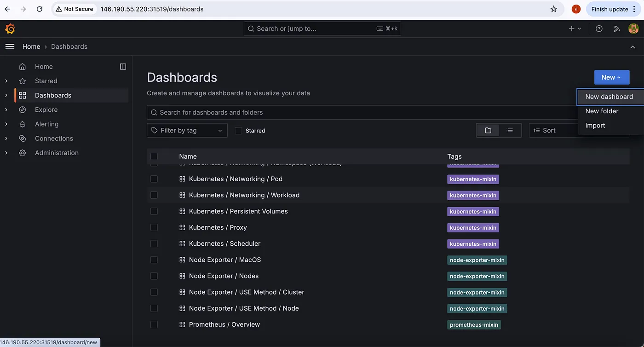Screen dimensions: 644x347
Task: Open the Filter by tag dropdown
Action: tap(187, 130)
